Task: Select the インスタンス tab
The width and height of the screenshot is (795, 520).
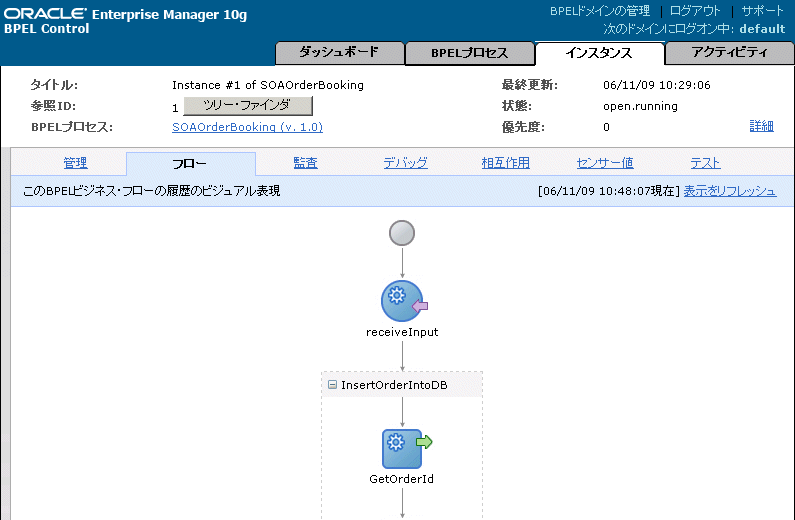Action: (x=599, y=53)
